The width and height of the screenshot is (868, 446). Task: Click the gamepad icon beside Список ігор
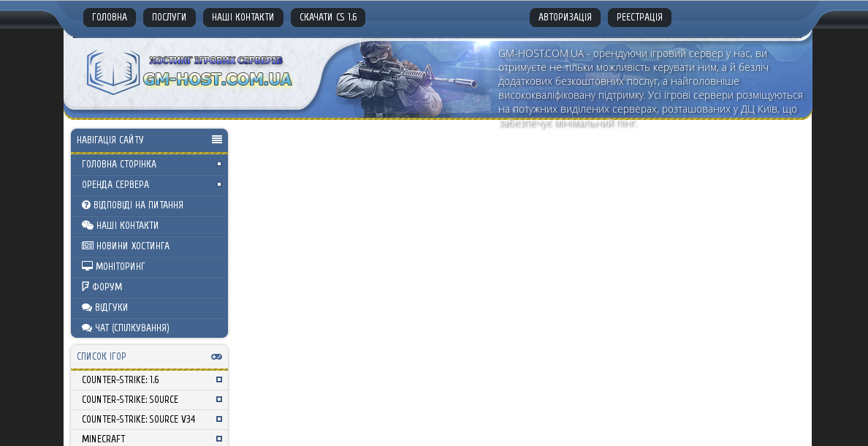pyautogui.click(x=216, y=357)
